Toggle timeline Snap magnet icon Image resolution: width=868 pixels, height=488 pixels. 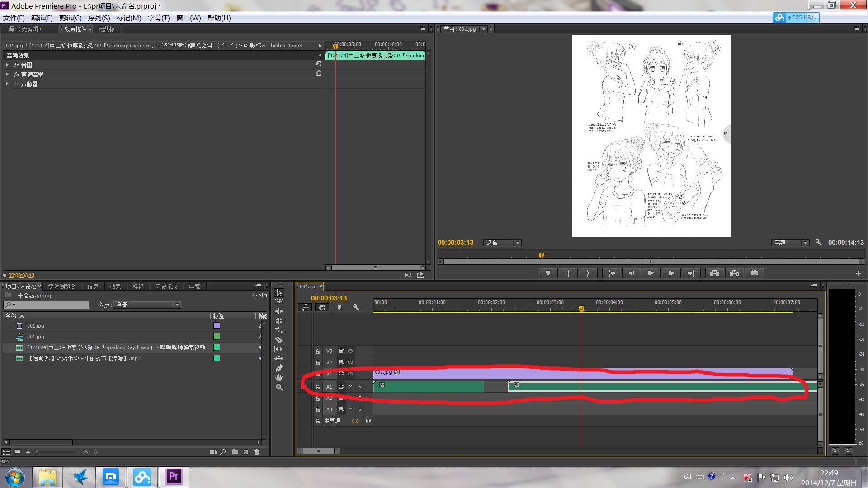coord(322,308)
